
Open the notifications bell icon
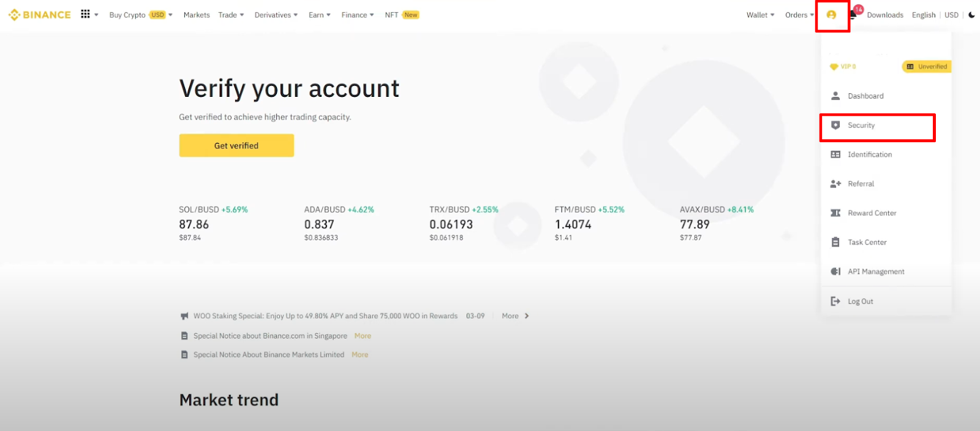(x=853, y=15)
